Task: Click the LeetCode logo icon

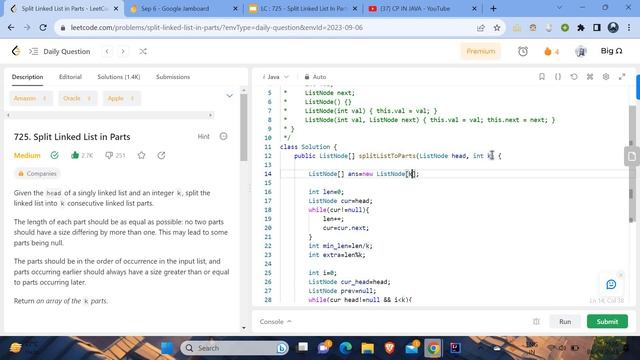Action: pyautogui.click(x=16, y=51)
